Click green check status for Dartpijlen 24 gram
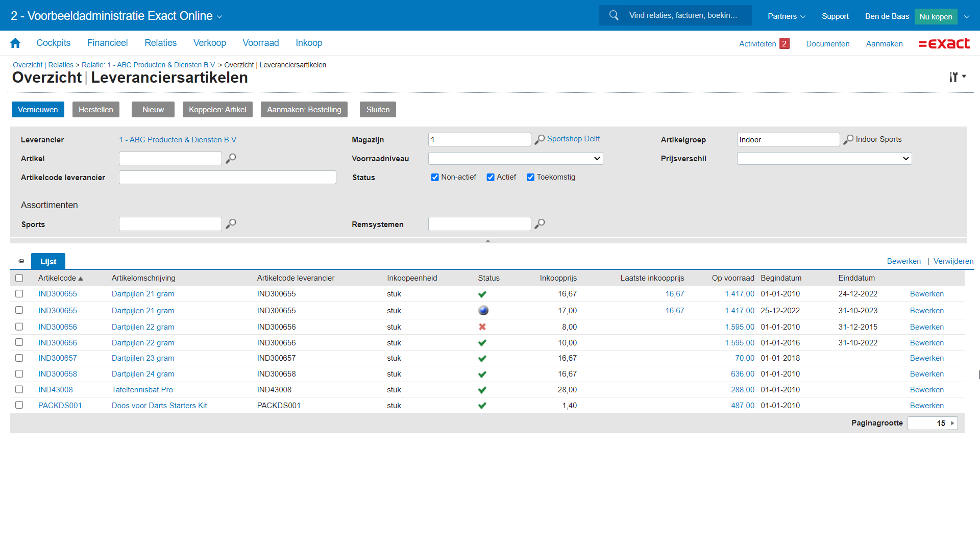Image resolution: width=980 pixels, height=551 pixels. tap(482, 374)
